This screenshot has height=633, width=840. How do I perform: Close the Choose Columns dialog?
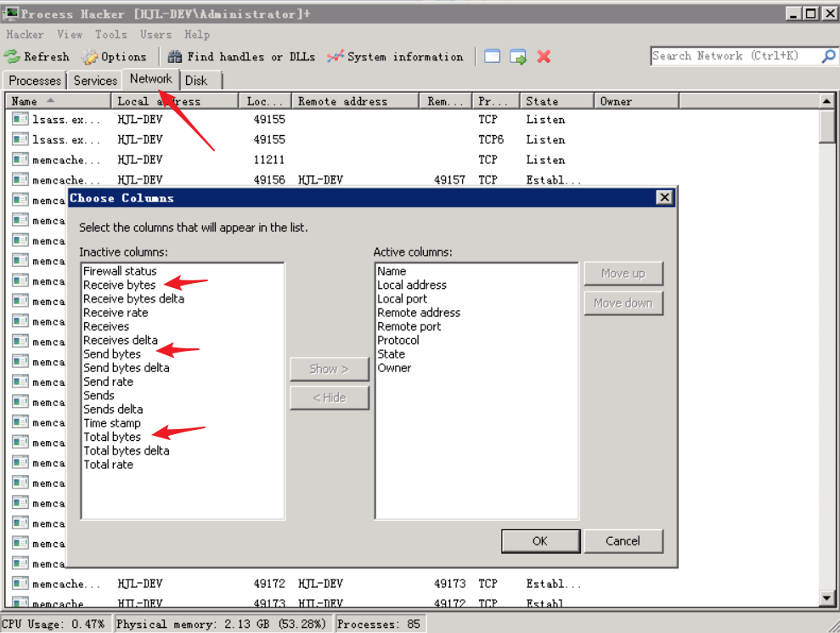coord(664,198)
